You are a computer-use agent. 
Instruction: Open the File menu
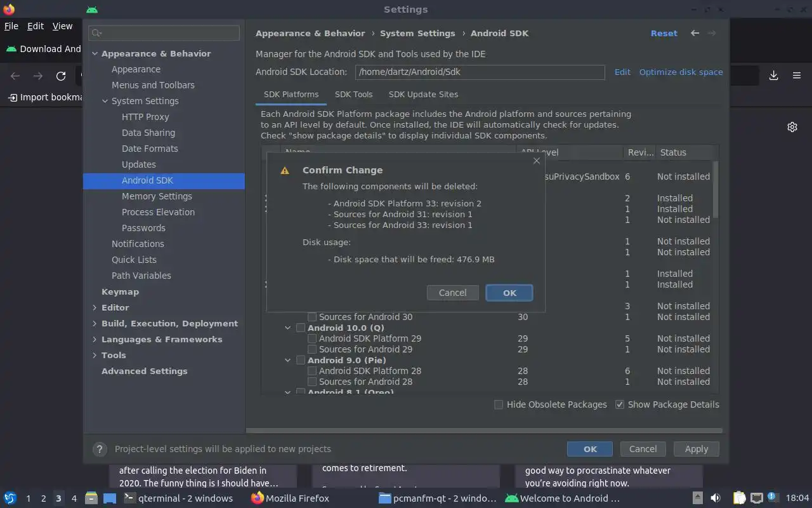pyautogui.click(x=11, y=26)
